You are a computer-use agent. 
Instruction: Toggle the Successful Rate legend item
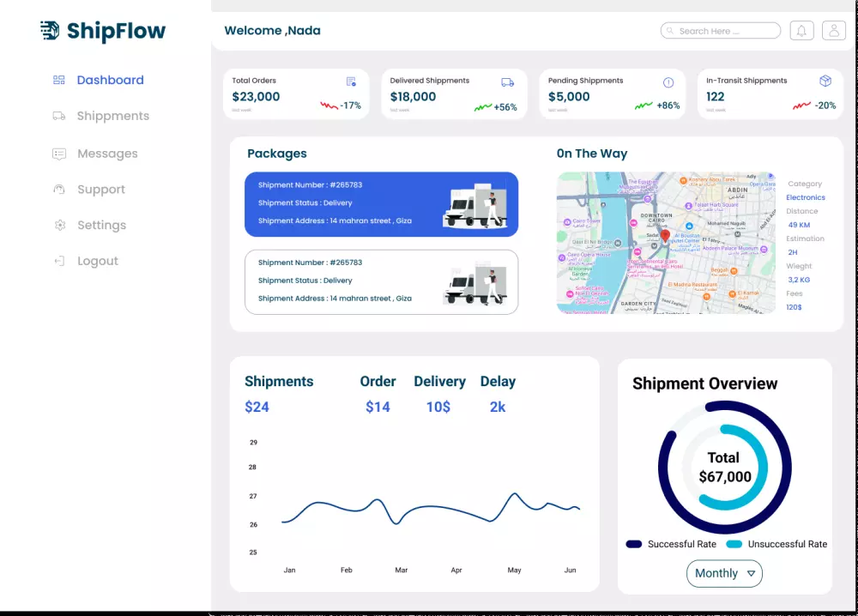coord(671,544)
